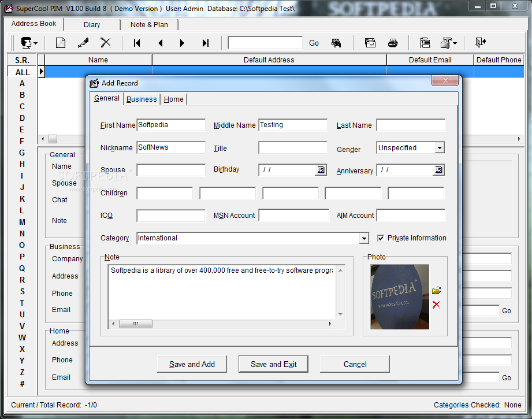
Task: Switch to the Business tab in dialog
Action: pyautogui.click(x=142, y=99)
